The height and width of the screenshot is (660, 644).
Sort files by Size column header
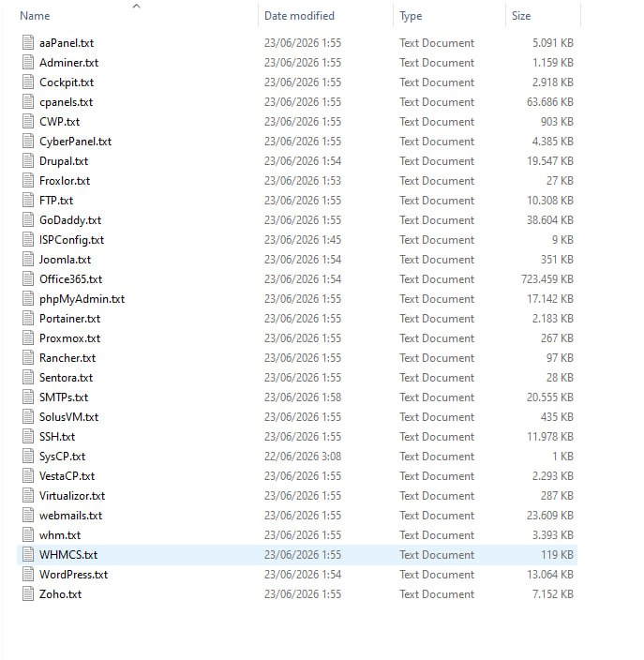coord(521,16)
